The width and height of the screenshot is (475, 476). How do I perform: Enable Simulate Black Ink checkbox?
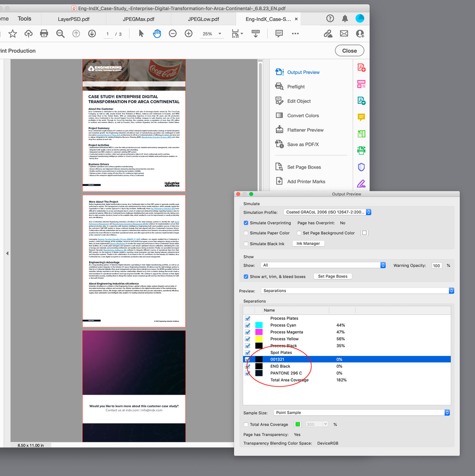click(246, 244)
